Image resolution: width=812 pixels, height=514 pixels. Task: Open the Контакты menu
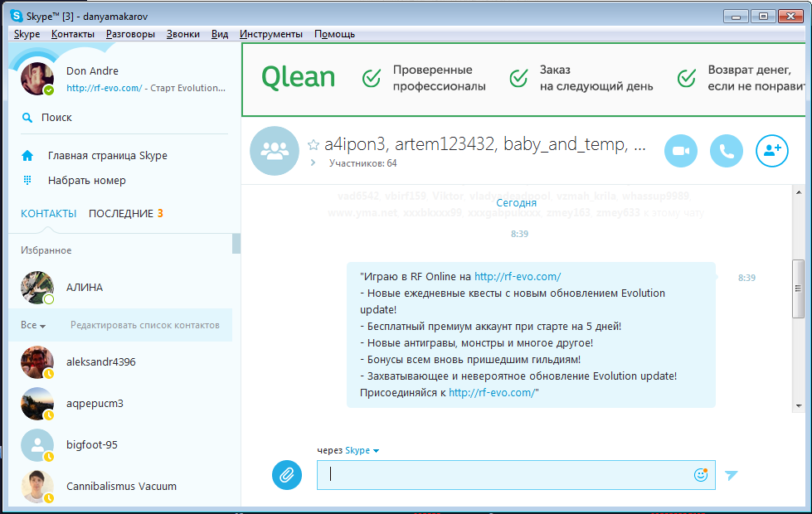click(x=72, y=34)
